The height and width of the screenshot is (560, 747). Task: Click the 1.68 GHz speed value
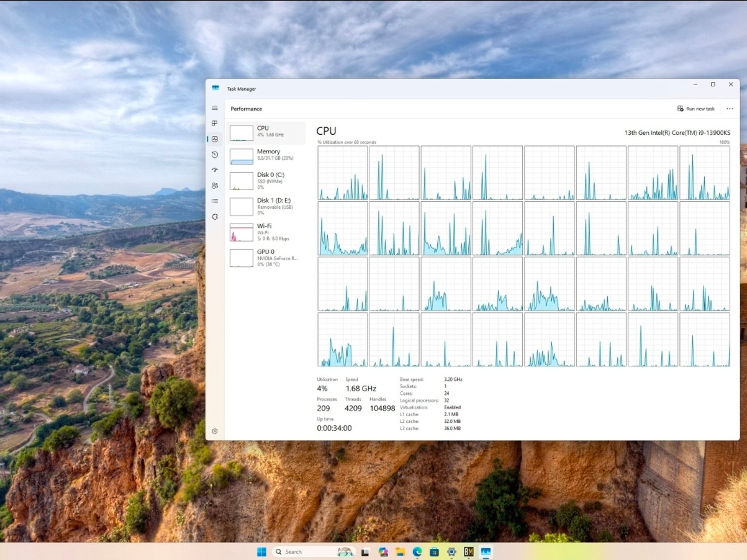(x=361, y=388)
